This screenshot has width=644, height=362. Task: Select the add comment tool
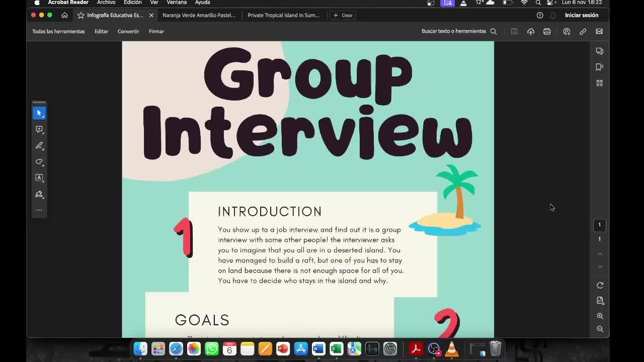[x=39, y=129]
